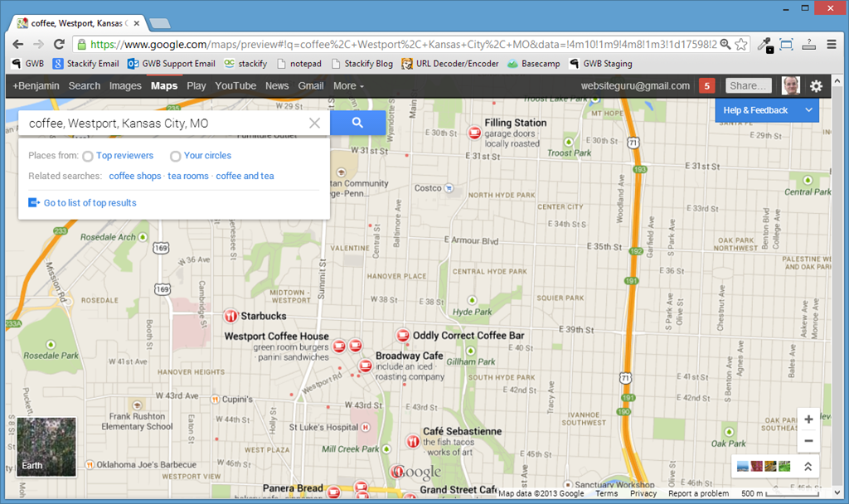This screenshot has width=849, height=504.
Task: Click the Share button
Action: 747,85
